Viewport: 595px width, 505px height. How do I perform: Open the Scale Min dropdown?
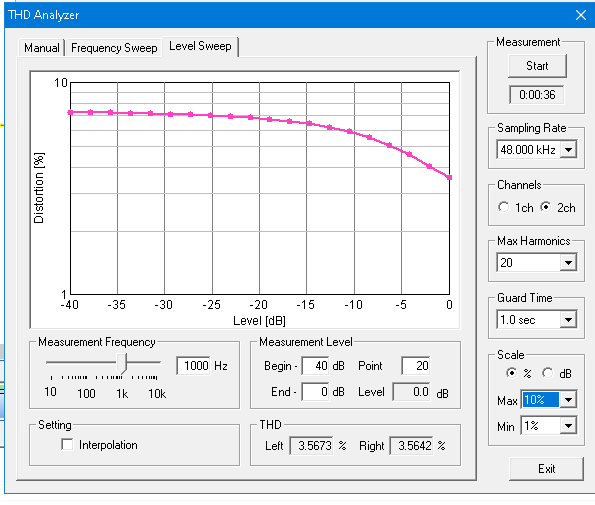click(x=568, y=426)
